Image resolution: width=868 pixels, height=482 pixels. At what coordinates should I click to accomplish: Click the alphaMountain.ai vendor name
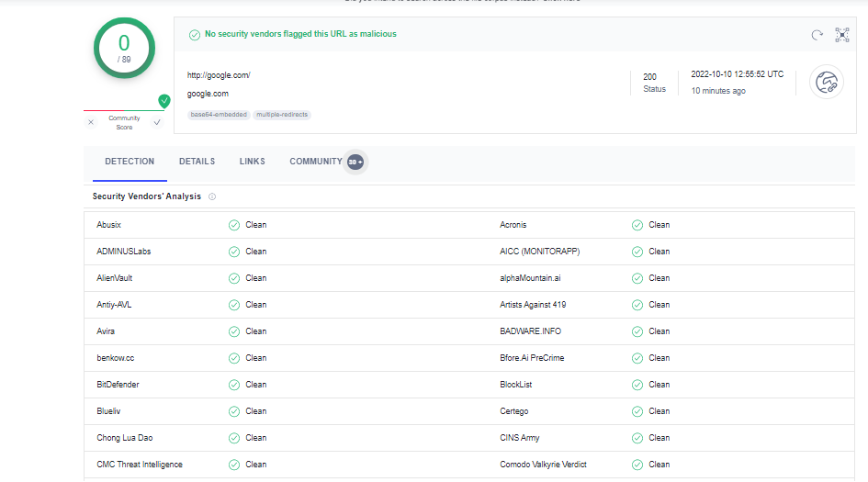pos(530,278)
